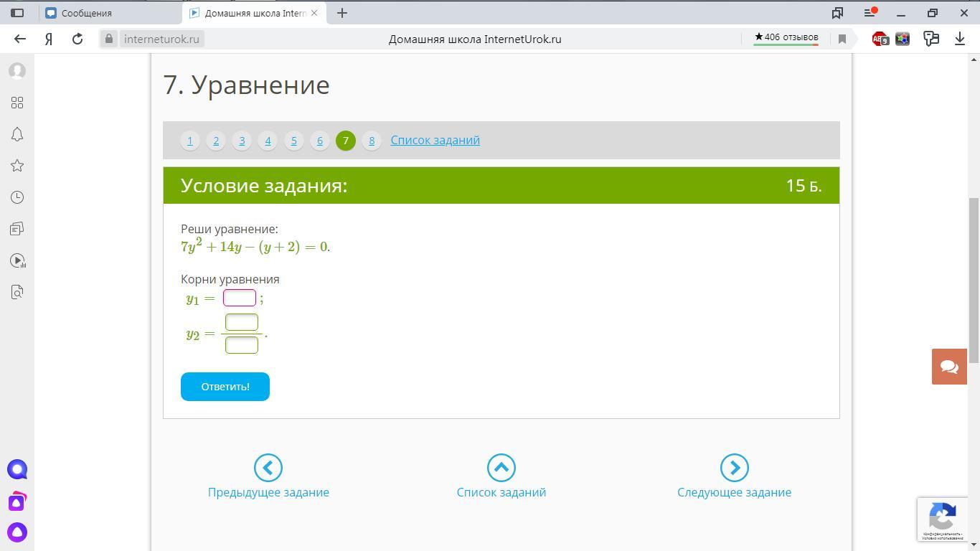The width and height of the screenshot is (980, 551).
Task: Click the y1 answer input field
Action: pos(240,298)
